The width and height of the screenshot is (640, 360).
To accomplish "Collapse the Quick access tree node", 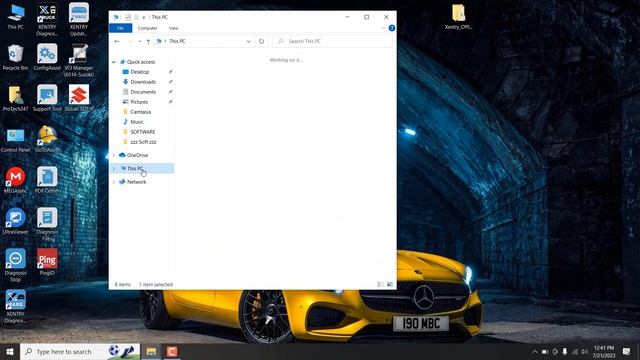I will (x=114, y=62).
